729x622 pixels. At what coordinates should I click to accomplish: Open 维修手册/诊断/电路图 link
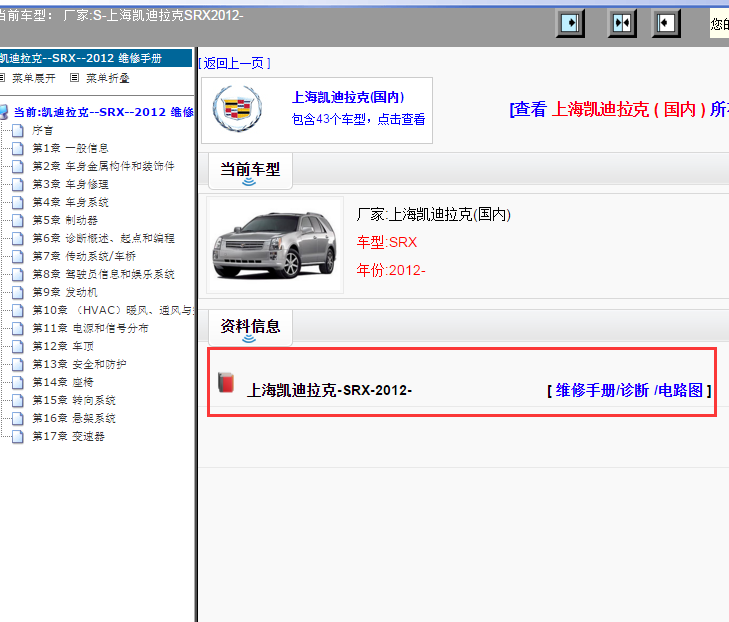pos(629,390)
